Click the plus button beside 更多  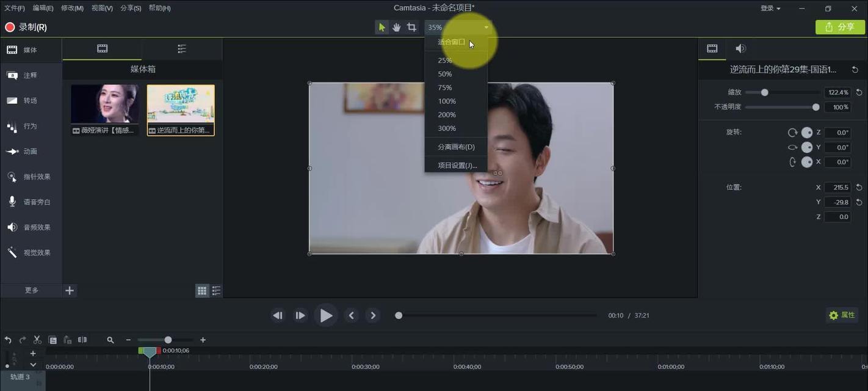(x=70, y=290)
